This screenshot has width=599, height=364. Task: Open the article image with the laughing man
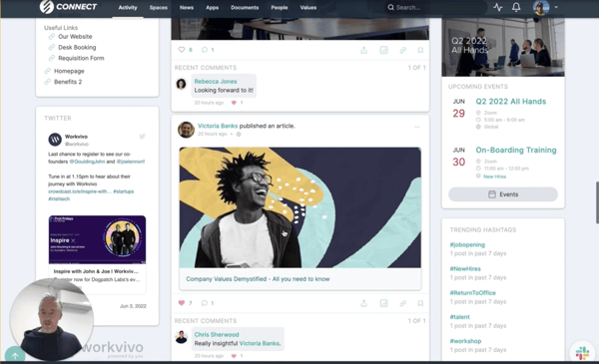click(x=300, y=207)
